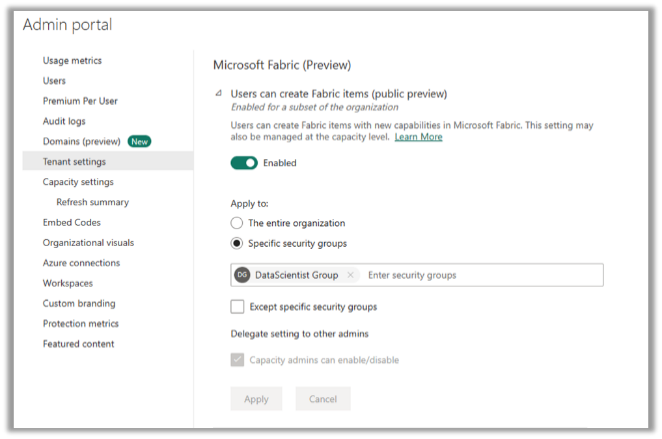Go to Embed Codes
662x439 pixels.
coord(72,222)
